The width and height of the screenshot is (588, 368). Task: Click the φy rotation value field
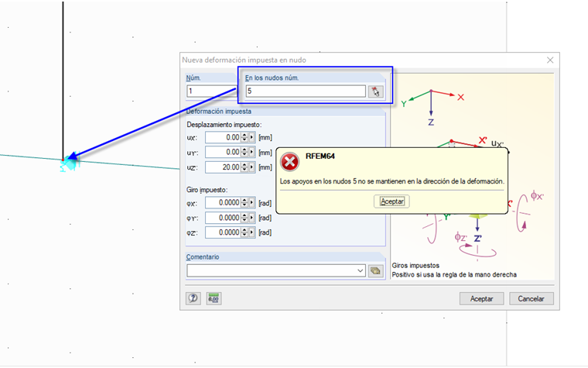[223, 218]
